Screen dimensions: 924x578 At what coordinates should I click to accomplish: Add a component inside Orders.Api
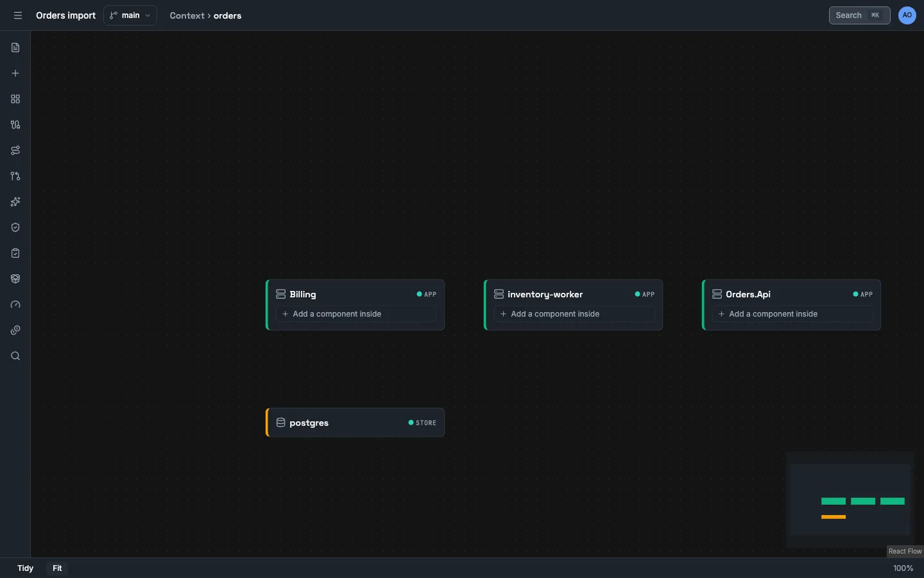[792, 314]
